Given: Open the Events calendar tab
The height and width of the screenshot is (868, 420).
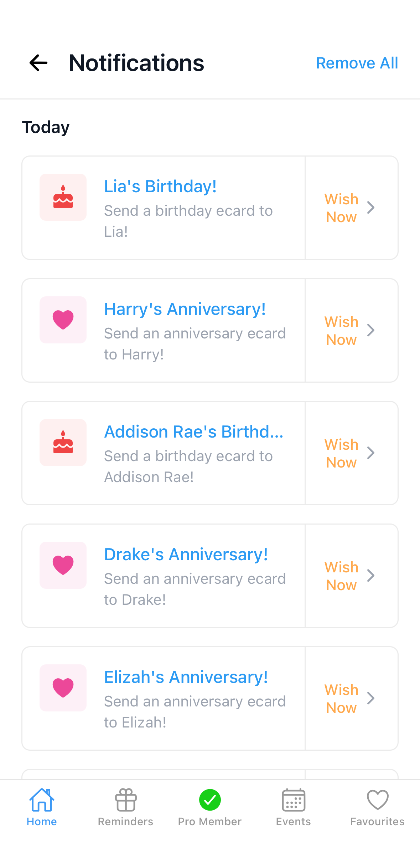Looking at the screenshot, I should point(294,800).
